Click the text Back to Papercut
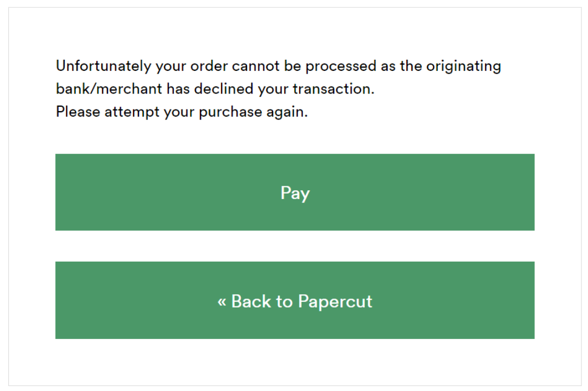588x391 pixels. [302, 301]
